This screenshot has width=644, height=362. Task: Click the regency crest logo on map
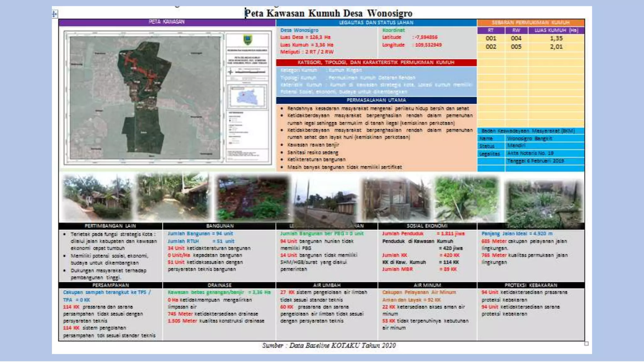pyautogui.click(x=247, y=40)
